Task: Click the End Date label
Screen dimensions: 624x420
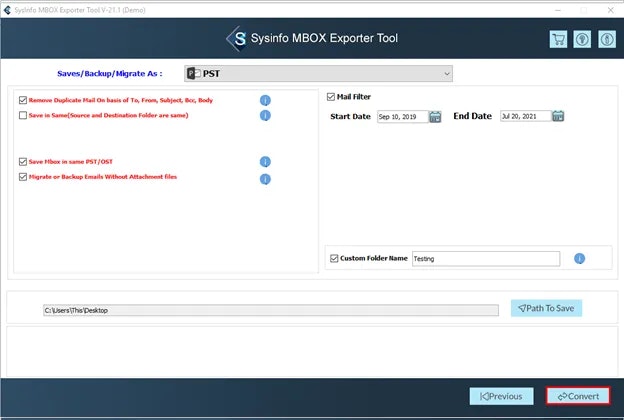Action: (472, 116)
